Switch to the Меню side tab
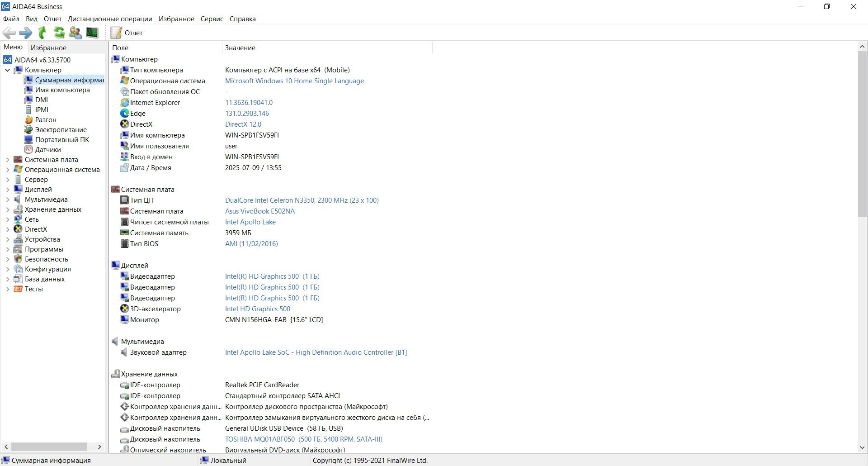 pos(13,47)
